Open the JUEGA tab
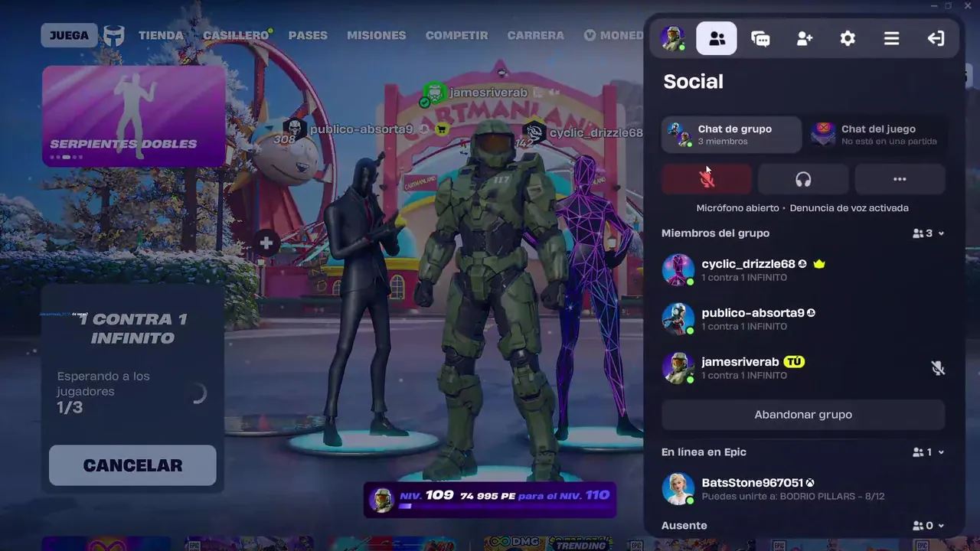The height and width of the screenshot is (551, 980). click(x=70, y=35)
